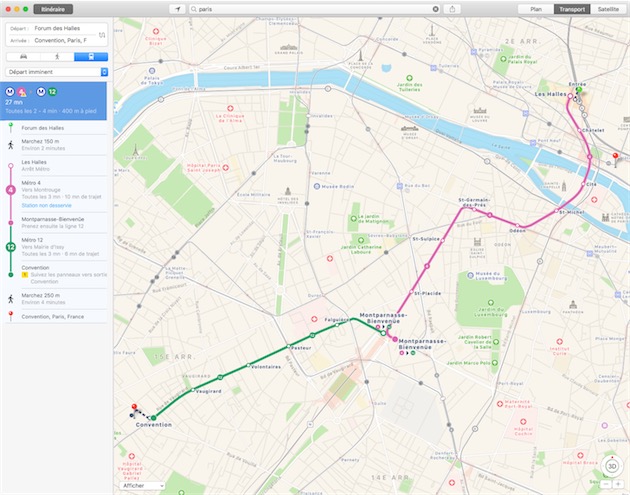This screenshot has width=630, height=495.
Task: Switch to Plan map view
Action: (x=536, y=9)
